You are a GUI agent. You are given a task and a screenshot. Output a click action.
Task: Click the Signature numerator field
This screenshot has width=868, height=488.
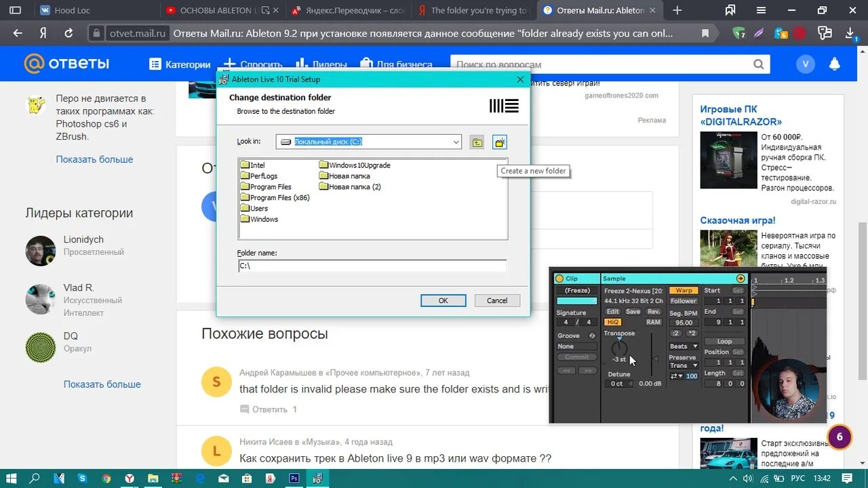pos(566,323)
